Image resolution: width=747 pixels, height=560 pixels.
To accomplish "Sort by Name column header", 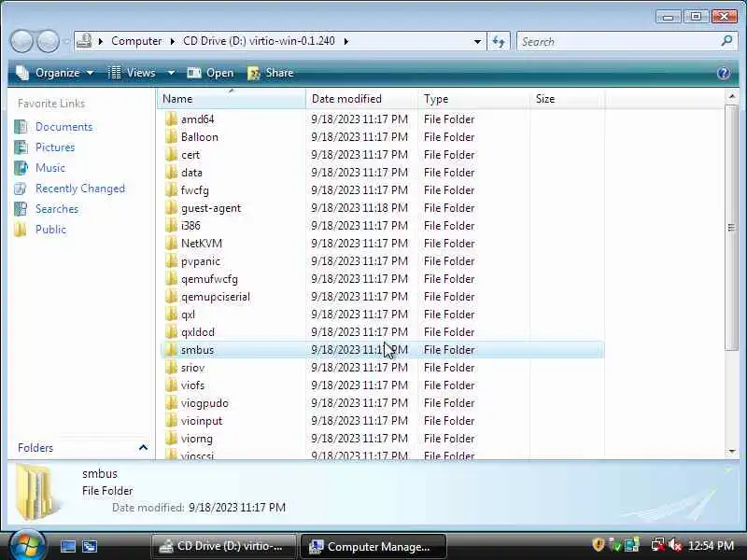I will tap(231, 99).
